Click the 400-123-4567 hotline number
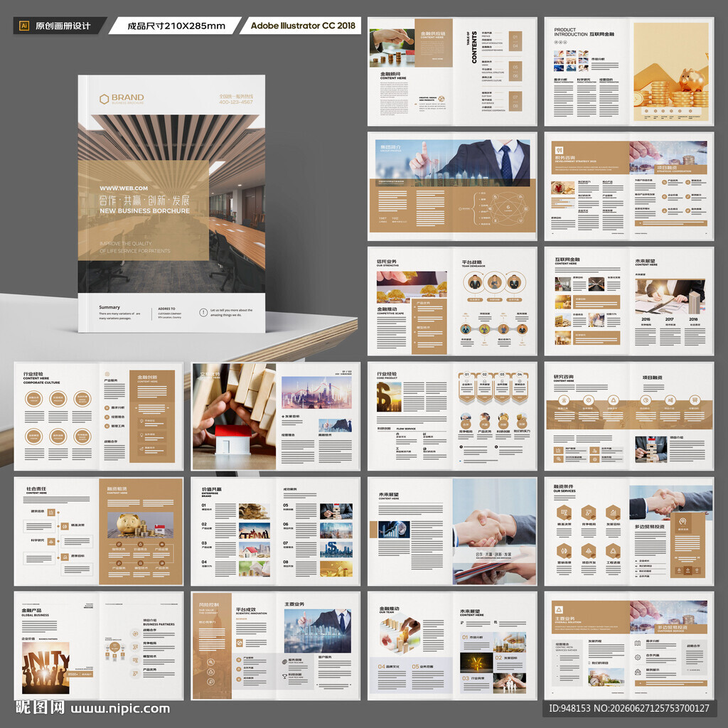Screen dimensions: 728x728 point(236,102)
